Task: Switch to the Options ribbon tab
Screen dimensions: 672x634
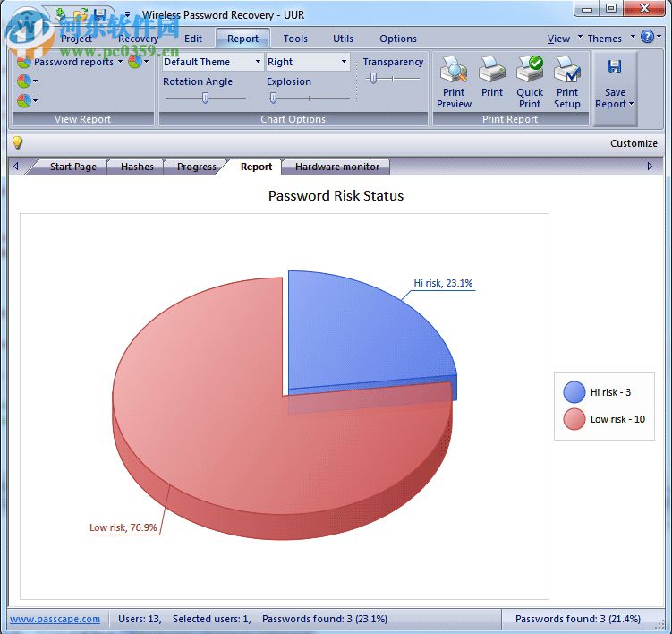Action: [397, 39]
